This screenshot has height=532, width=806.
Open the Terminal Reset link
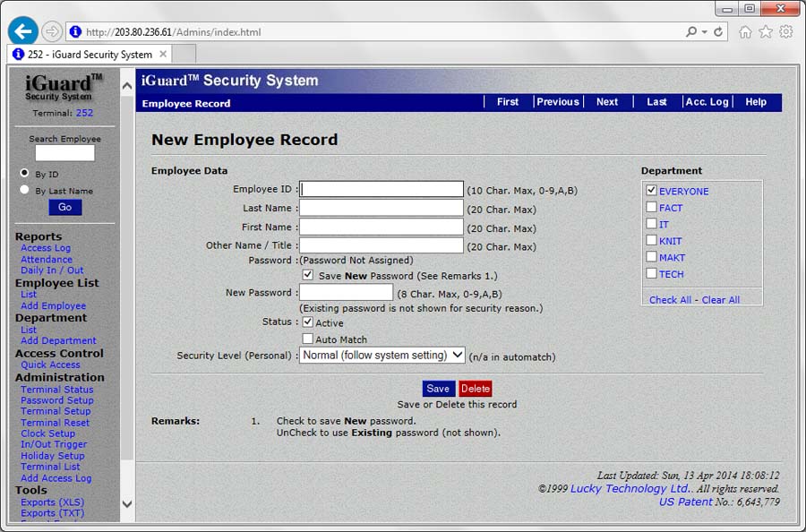pos(55,423)
